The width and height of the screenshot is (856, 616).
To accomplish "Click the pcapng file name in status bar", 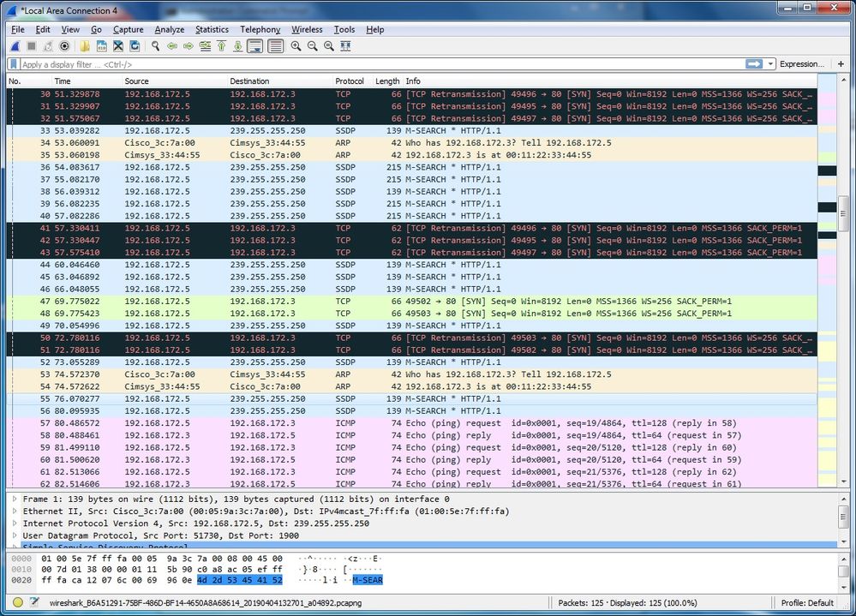I will 206,603.
